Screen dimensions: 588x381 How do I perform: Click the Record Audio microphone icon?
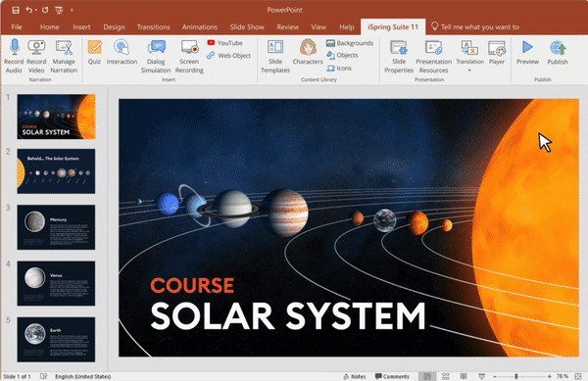pos(15,47)
